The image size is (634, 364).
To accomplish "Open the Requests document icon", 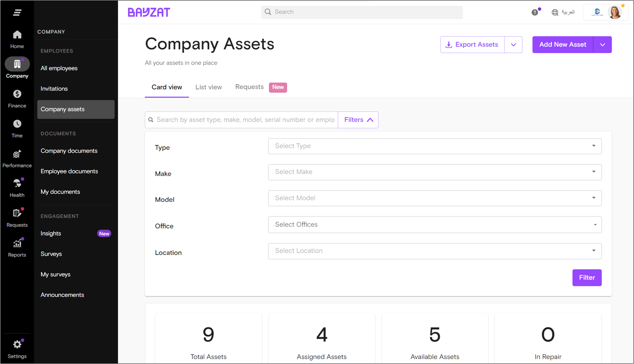I will 17,213.
